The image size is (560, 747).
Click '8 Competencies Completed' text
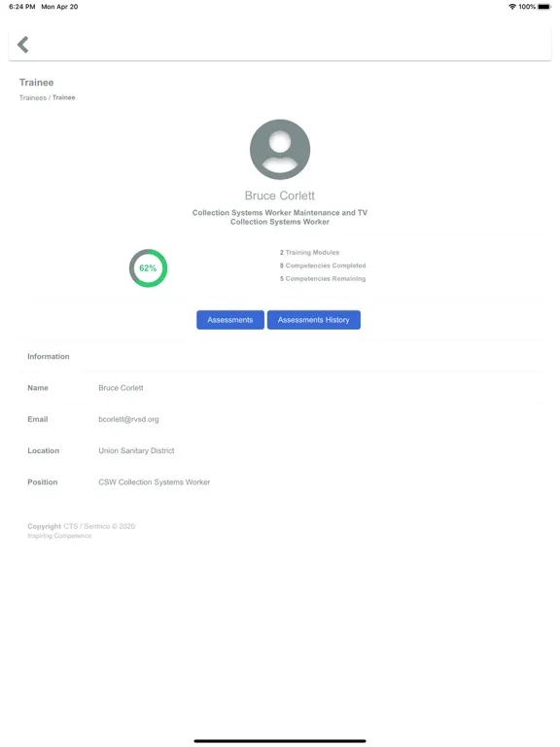(323, 266)
